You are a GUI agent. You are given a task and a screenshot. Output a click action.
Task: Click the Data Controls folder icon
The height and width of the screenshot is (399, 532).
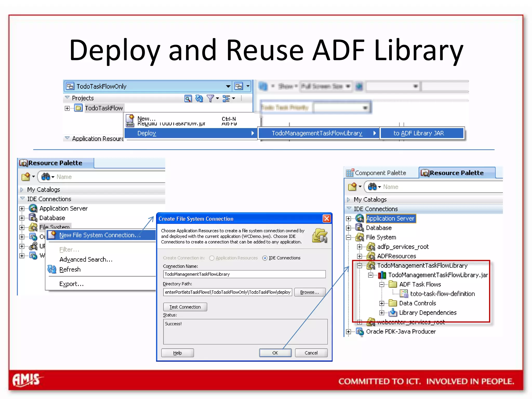click(393, 303)
